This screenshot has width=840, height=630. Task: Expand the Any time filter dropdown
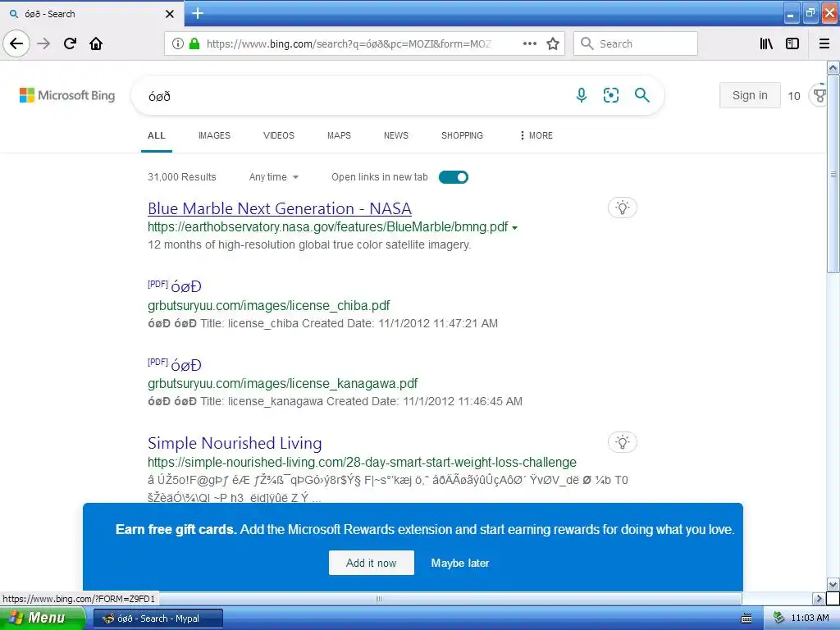274,177
